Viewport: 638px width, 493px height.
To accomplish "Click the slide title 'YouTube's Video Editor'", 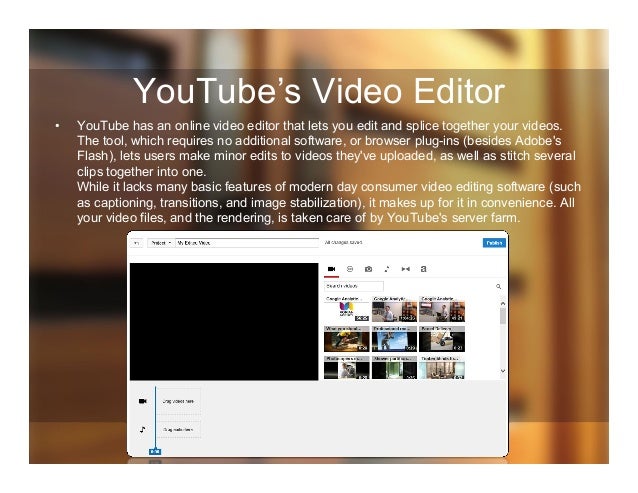I will coord(319,91).
